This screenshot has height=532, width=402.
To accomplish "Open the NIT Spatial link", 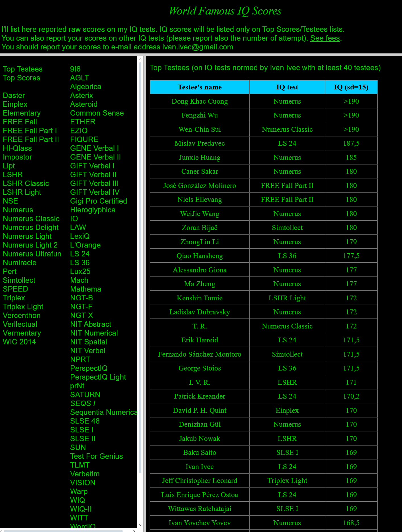I will click(89, 342).
